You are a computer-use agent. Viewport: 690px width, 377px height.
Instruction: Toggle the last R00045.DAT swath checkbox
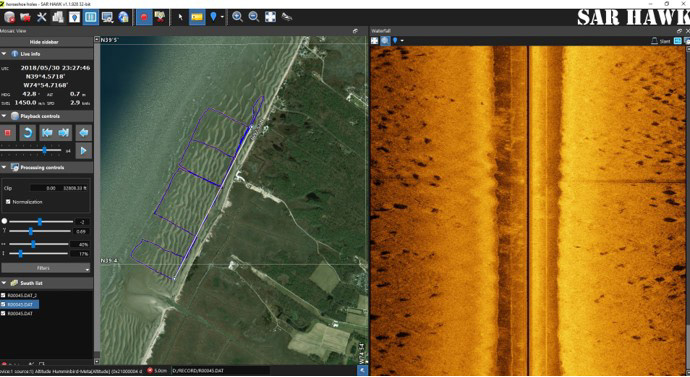pos(4,314)
